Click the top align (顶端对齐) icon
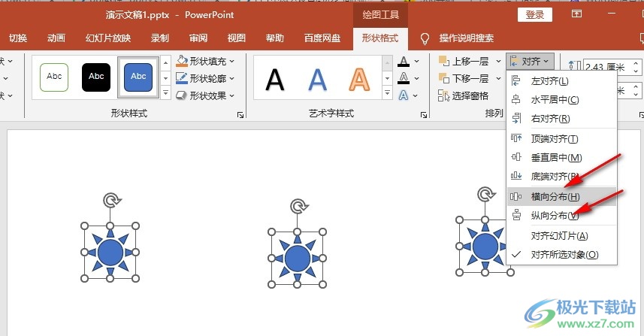The height and width of the screenshot is (336, 644). (x=516, y=138)
